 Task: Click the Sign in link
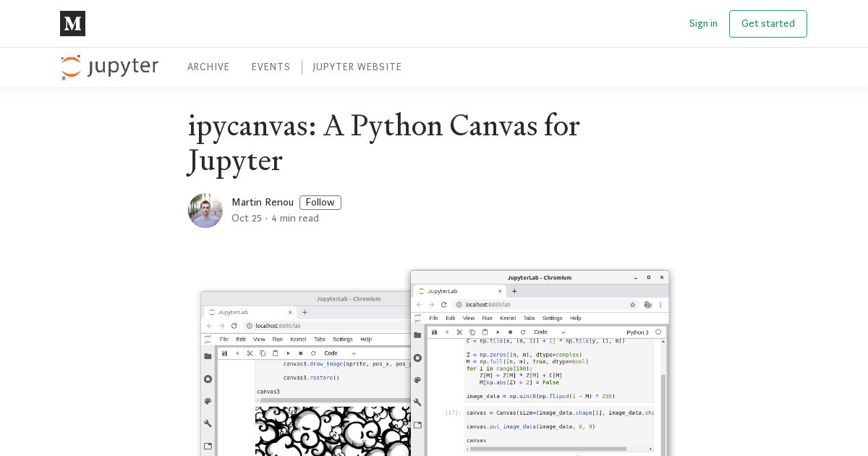click(x=703, y=24)
